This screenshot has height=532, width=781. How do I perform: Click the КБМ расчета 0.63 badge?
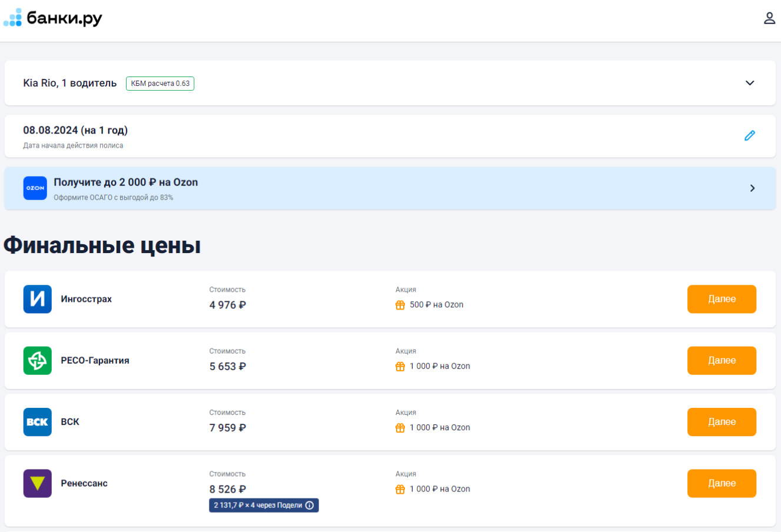pos(160,84)
